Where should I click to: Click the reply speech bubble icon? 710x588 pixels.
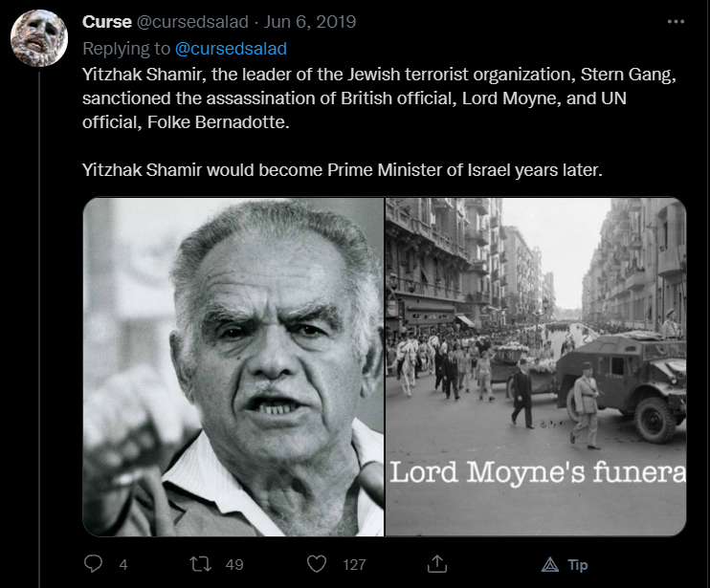(x=93, y=564)
